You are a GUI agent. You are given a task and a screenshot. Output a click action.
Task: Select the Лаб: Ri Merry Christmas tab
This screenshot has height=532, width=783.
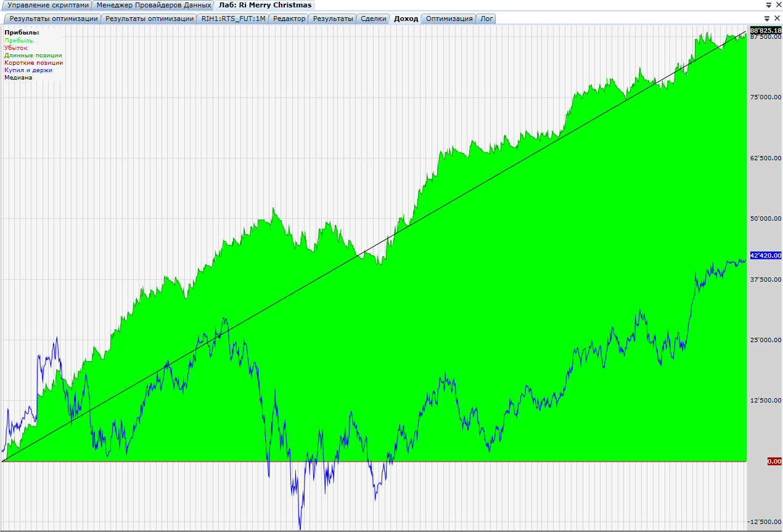click(265, 5)
